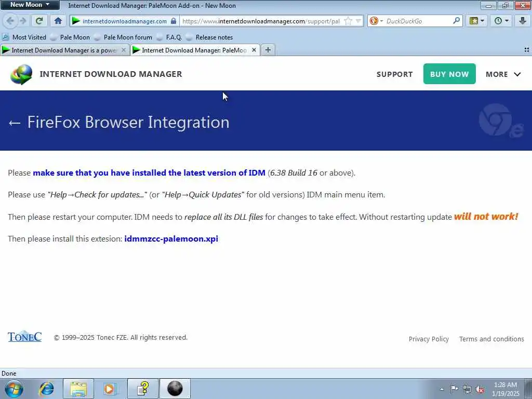Click the 'will not work!' warning text
532x399 pixels.
click(486, 217)
